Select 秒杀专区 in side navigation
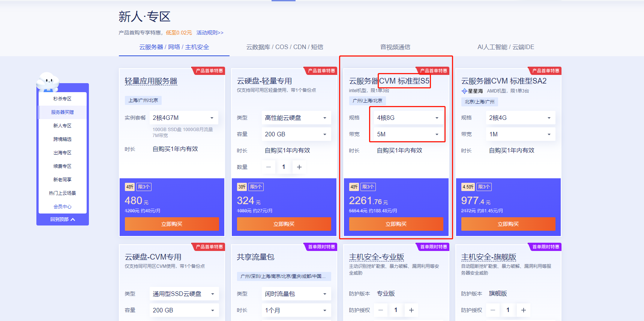 click(x=62, y=99)
